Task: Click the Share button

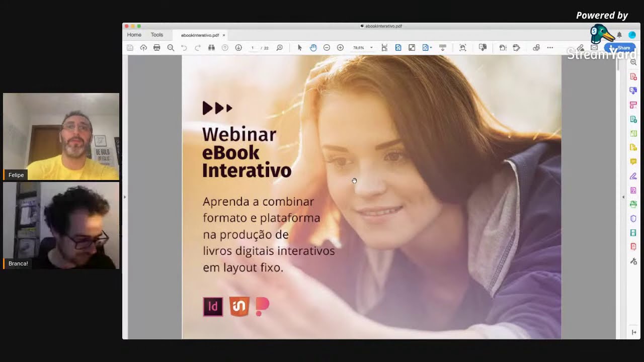Action: coord(620,48)
